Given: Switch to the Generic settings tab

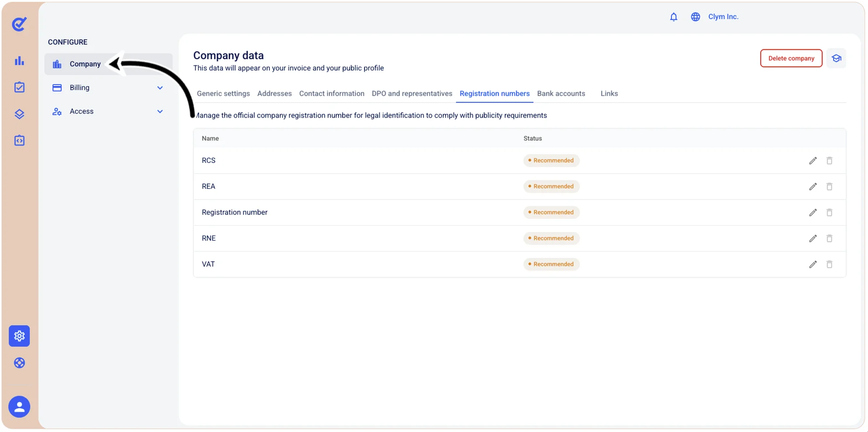Looking at the screenshot, I should (x=223, y=94).
